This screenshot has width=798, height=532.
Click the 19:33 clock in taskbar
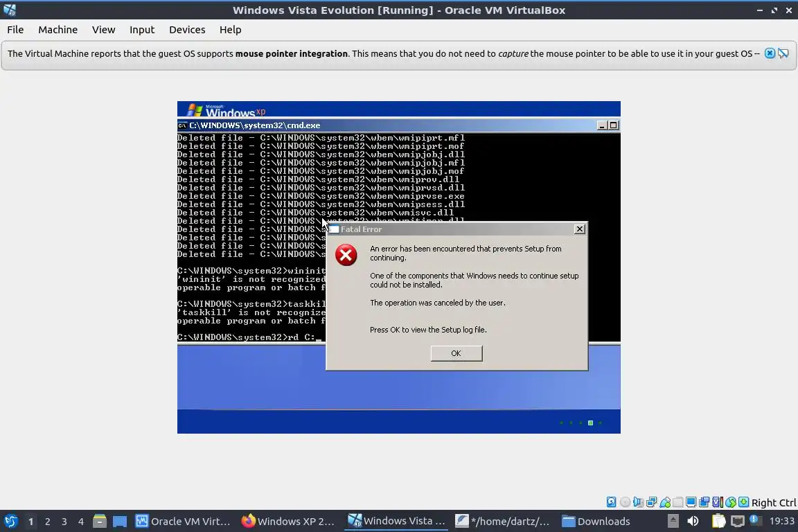781,521
